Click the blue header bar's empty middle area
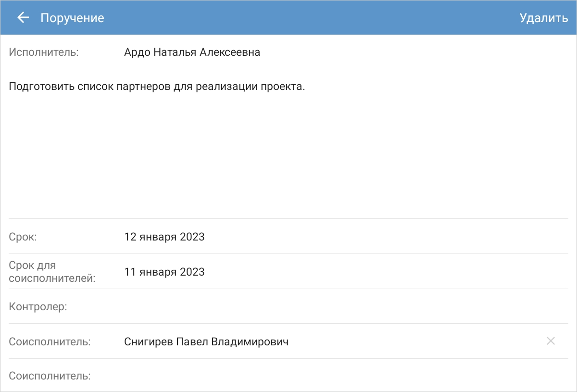Image resolution: width=577 pixels, height=392 pixels. tap(308, 18)
